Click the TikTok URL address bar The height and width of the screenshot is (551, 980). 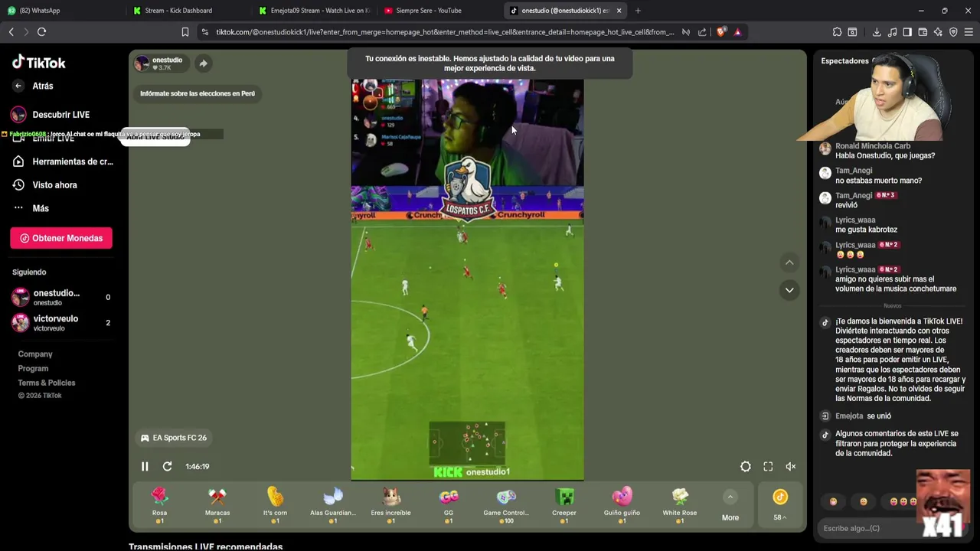(x=445, y=32)
